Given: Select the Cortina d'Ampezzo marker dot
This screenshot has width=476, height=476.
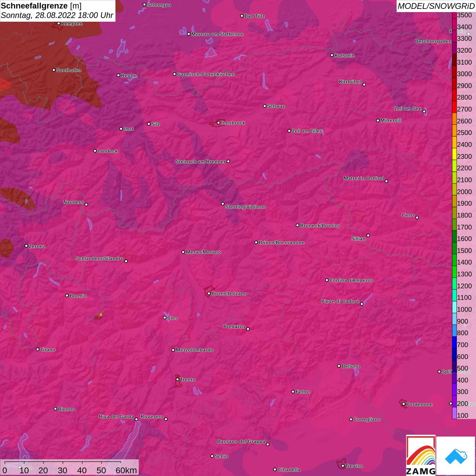Looking at the screenshot, I should click(327, 280).
